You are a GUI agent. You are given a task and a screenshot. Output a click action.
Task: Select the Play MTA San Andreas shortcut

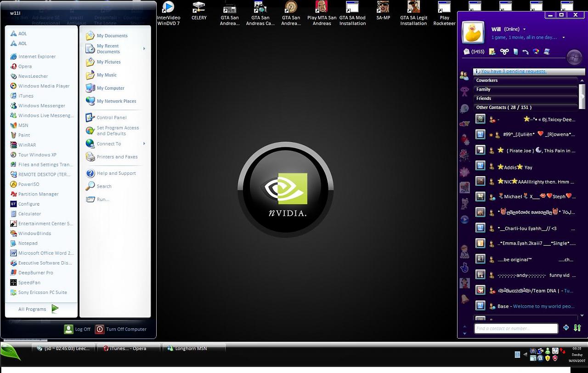coord(322,13)
